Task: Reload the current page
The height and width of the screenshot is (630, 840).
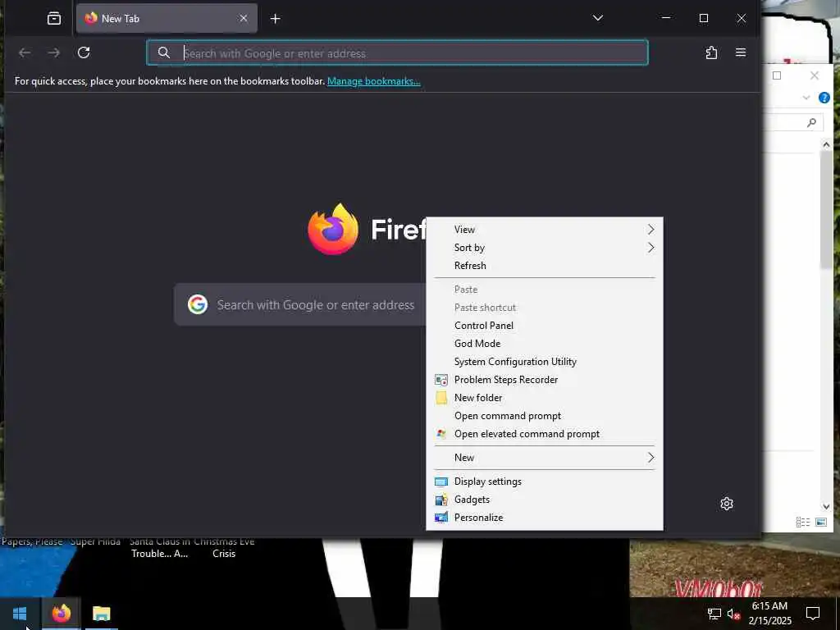Action: (x=84, y=52)
